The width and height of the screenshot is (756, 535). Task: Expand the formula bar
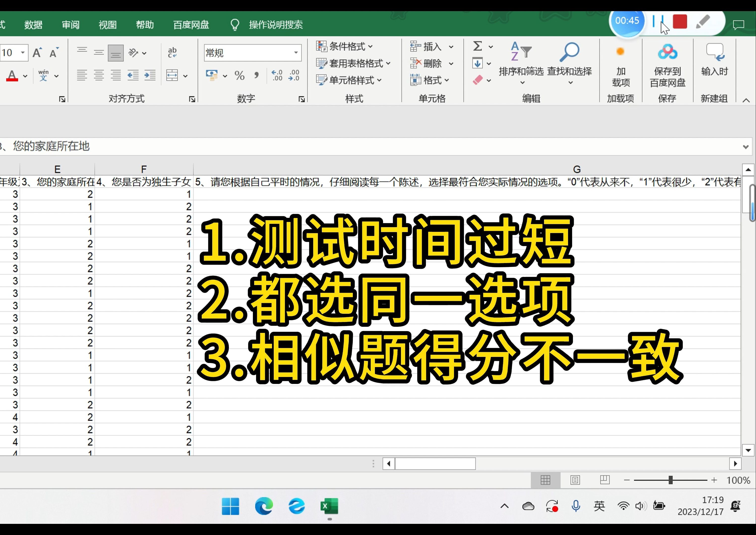coord(745,147)
